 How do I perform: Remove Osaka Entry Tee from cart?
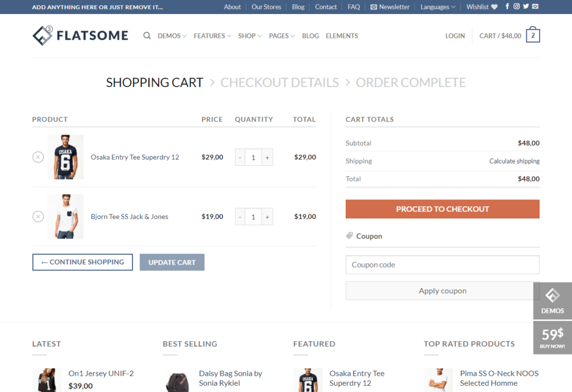click(38, 157)
